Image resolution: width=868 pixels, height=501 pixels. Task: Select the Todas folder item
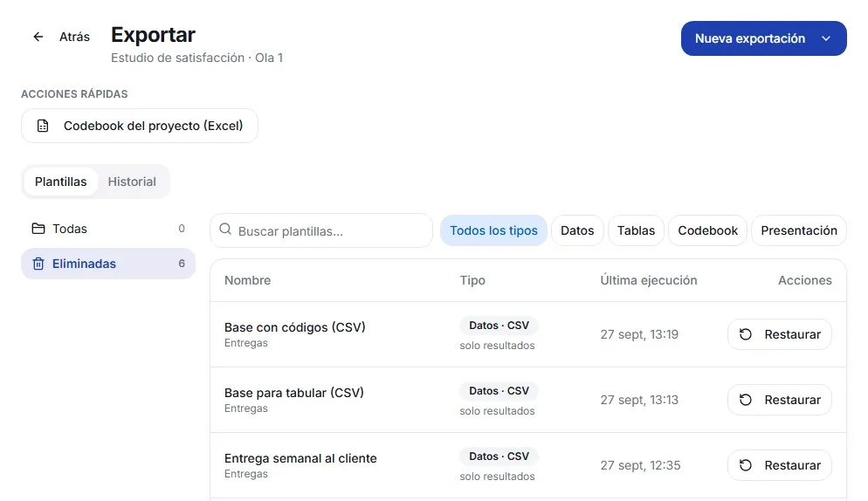[x=108, y=229]
